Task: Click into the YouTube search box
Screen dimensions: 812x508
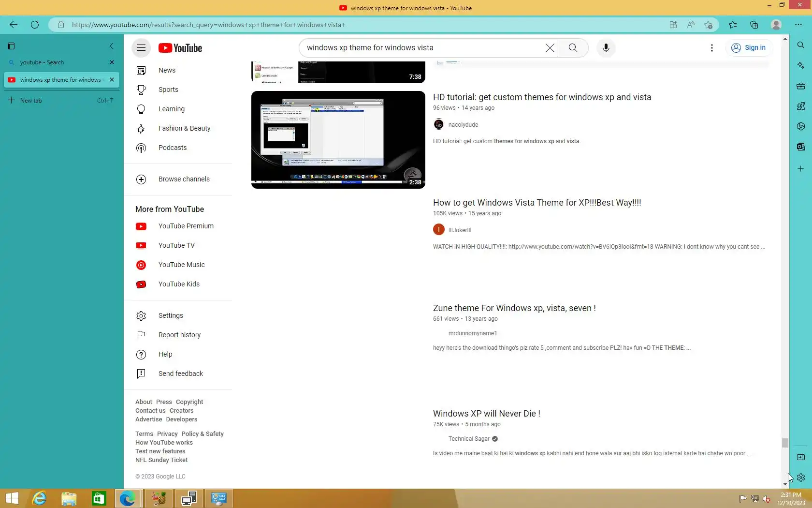Action: (x=423, y=48)
